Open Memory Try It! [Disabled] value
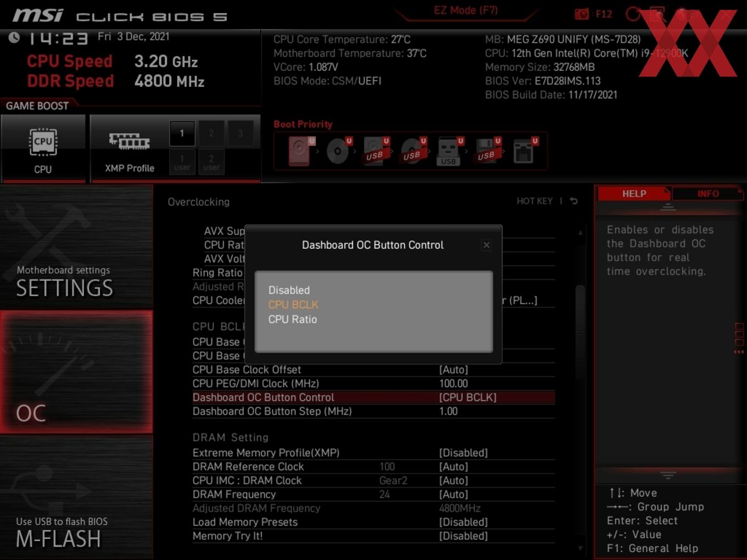This screenshot has width=747, height=560. click(463, 536)
